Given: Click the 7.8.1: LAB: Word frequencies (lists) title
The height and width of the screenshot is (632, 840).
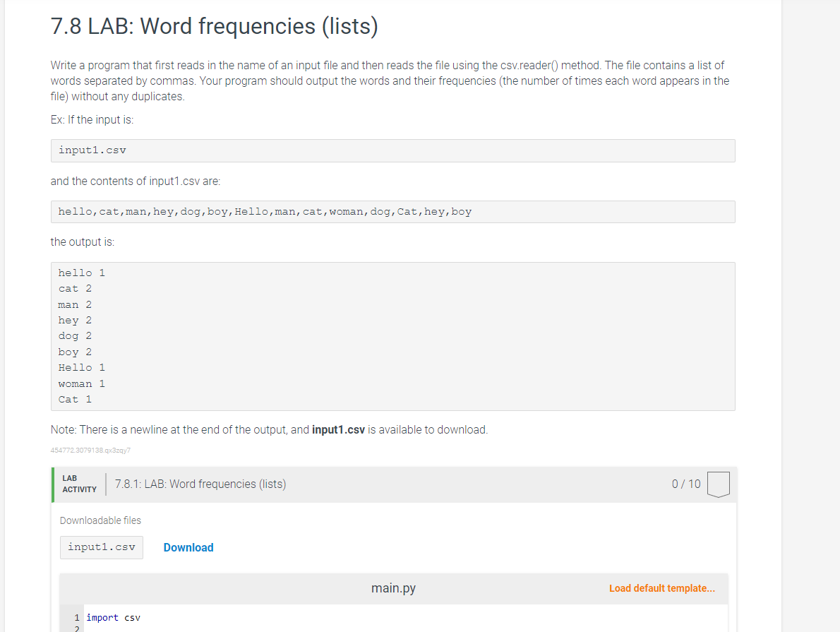Looking at the screenshot, I should tap(200, 484).
